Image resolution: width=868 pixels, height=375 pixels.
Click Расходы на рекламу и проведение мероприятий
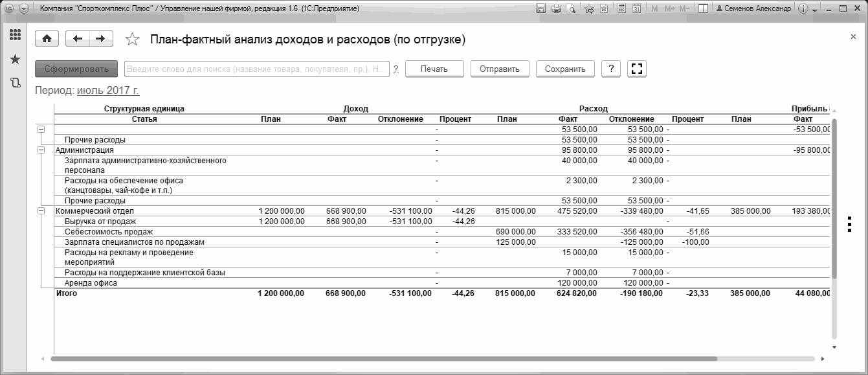click(129, 257)
